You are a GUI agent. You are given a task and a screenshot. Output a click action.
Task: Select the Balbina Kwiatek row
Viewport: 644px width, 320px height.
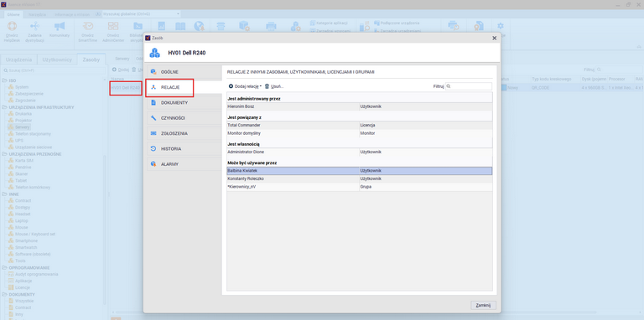[x=360, y=171]
